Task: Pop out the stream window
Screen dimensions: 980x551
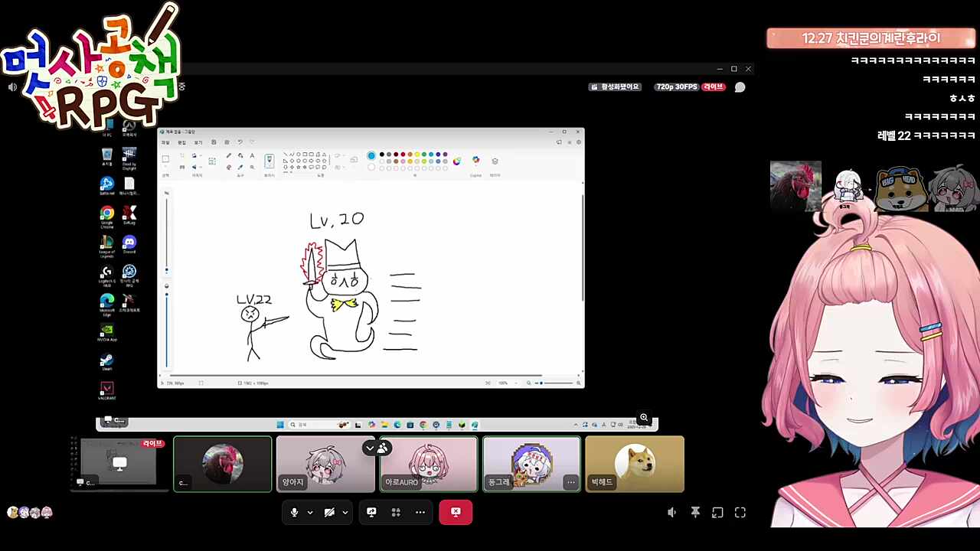Action: click(717, 512)
